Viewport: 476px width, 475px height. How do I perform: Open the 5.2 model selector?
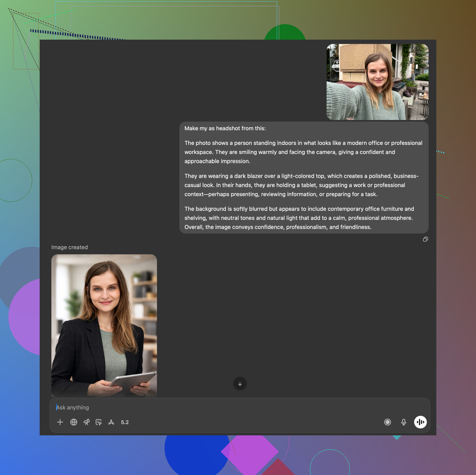coord(125,422)
